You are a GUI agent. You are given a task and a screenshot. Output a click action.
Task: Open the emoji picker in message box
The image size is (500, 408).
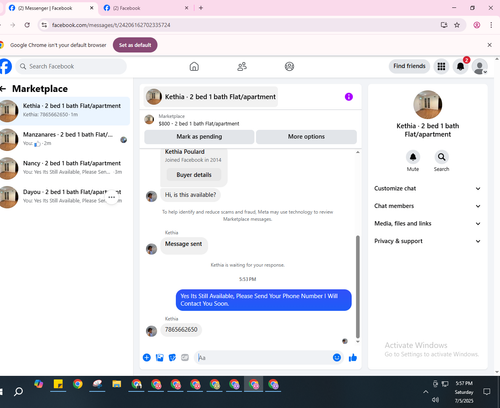pos(337,357)
